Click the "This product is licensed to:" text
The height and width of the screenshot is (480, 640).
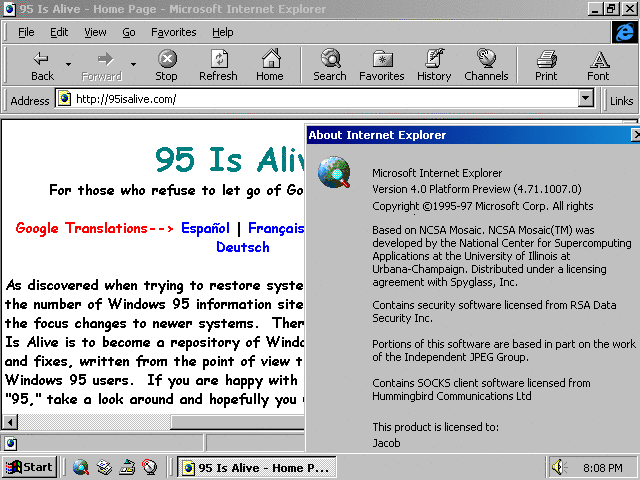pos(436,427)
